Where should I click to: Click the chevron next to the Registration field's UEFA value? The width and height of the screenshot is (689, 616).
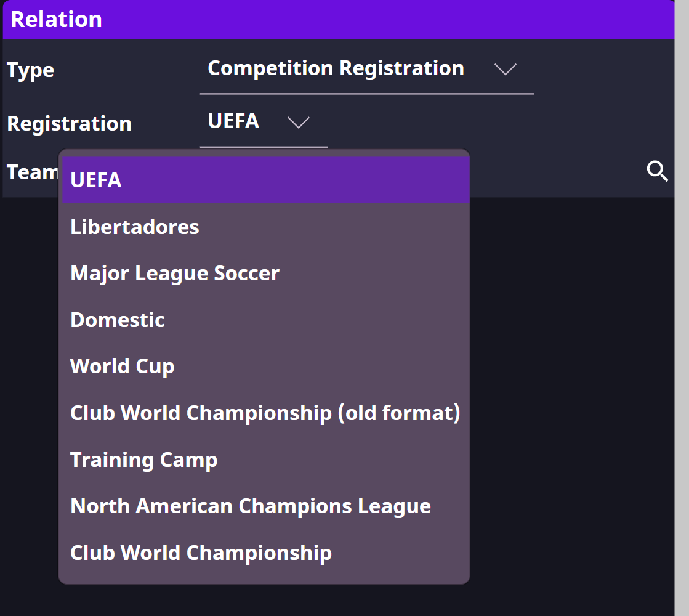pos(299,123)
